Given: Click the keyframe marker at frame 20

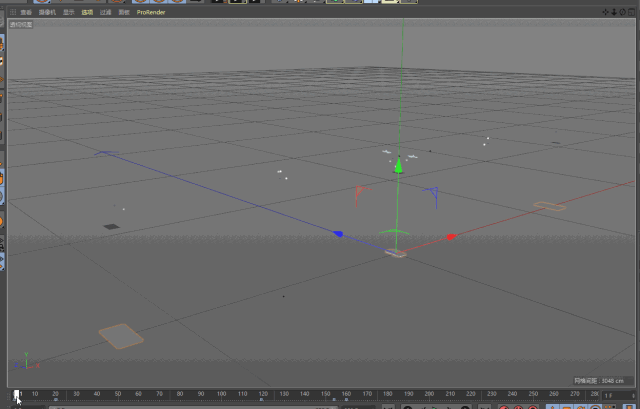Looking at the screenshot, I should 56,400.
